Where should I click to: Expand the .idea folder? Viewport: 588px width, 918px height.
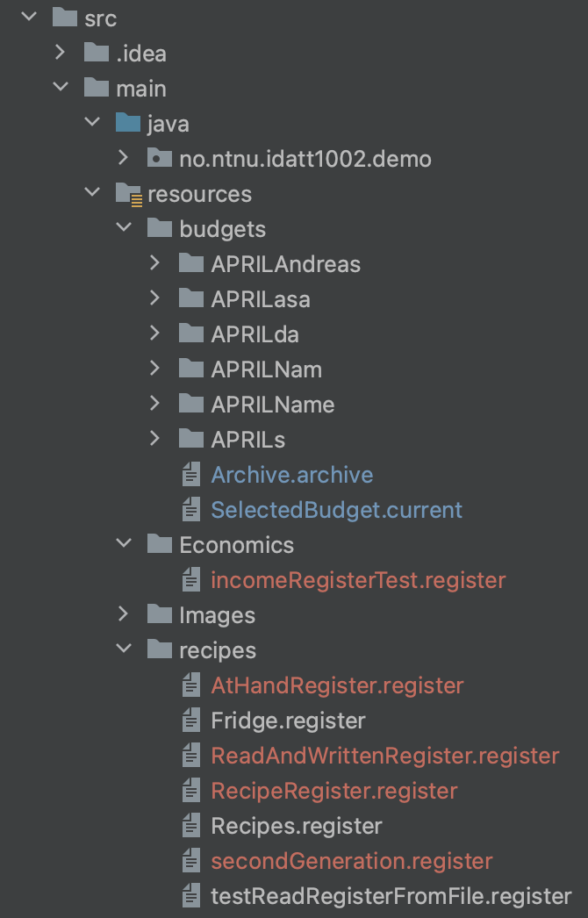(61, 53)
